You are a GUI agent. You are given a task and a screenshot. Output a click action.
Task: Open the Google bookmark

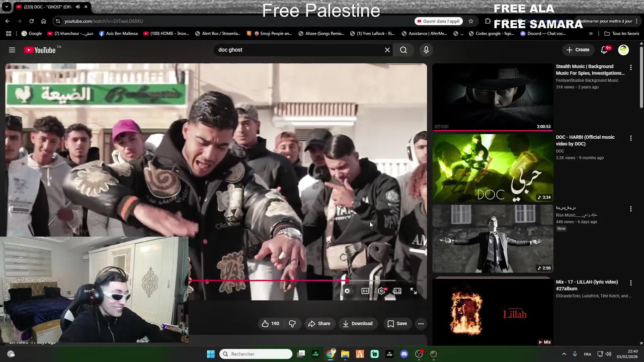point(31,34)
